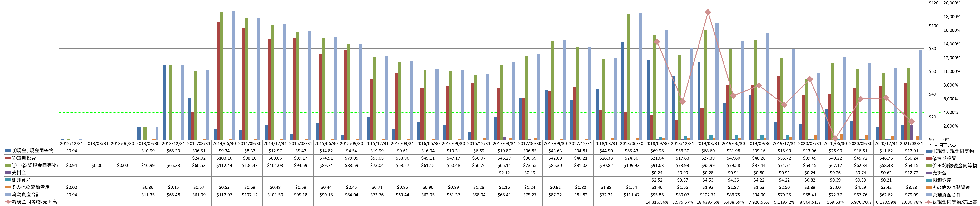The height and width of the screenshot is (206, 980).
Task: Click the blue cash bar for 2013/12/31
Action: click(164, 103)
